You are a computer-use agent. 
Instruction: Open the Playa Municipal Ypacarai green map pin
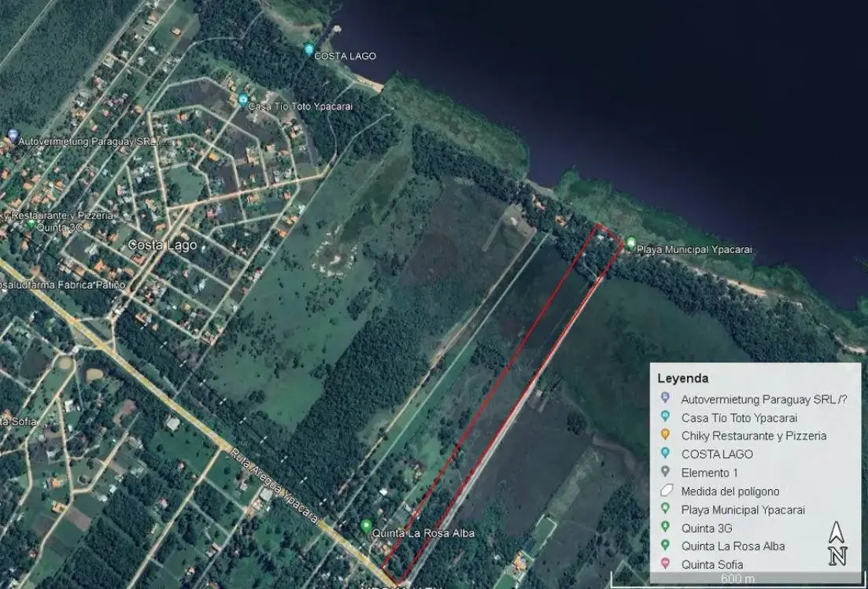(x=630, y=243)
